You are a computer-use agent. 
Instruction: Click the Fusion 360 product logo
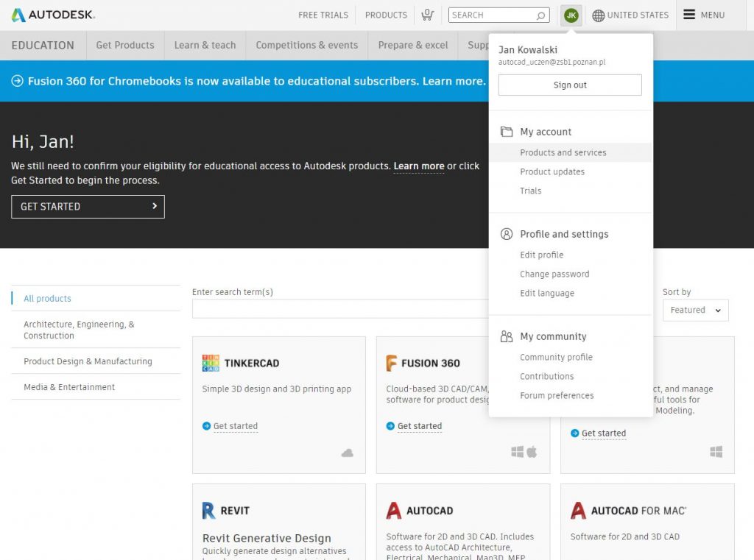[x=392, y=363]
